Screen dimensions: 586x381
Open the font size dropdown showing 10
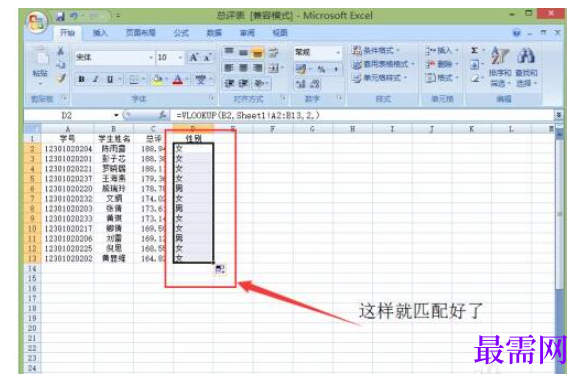[181, 57]
